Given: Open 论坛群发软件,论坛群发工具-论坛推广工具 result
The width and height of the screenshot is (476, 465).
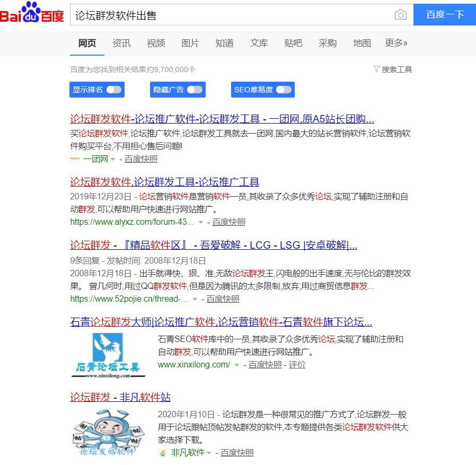Looking at the screenshot, I should point(164,182).
